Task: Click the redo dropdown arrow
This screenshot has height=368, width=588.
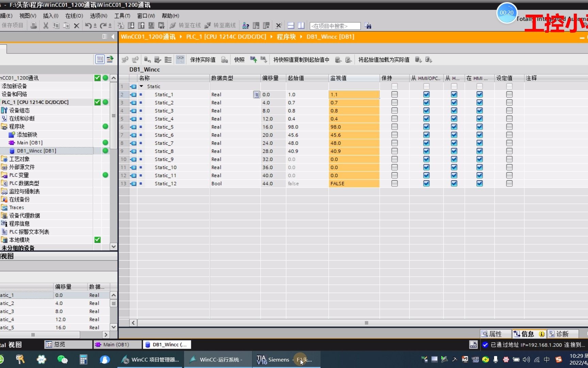Action: (x=110, y=26)
